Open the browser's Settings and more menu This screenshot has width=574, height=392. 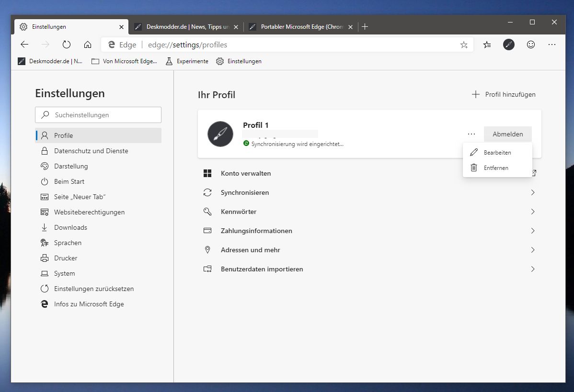point(552,45)
